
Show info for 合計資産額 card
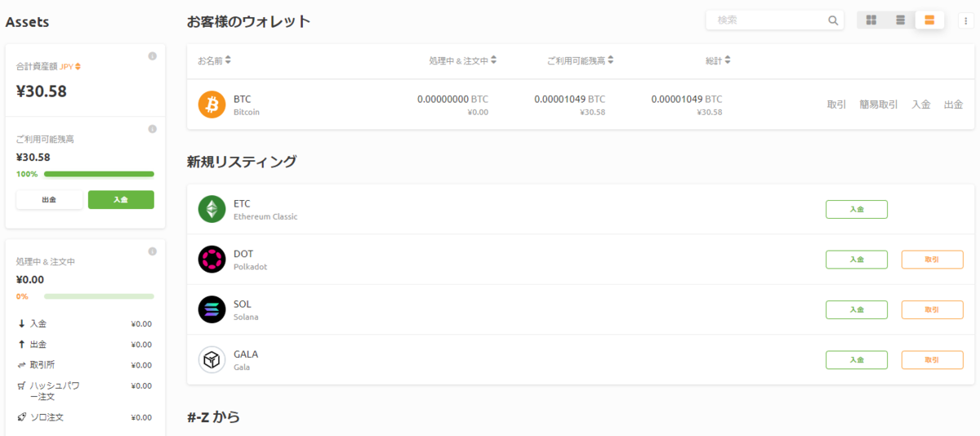(152, 56)
